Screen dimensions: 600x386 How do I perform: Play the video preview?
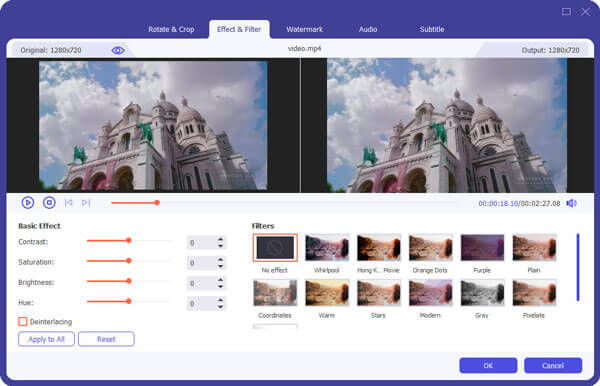coord(28,202)
